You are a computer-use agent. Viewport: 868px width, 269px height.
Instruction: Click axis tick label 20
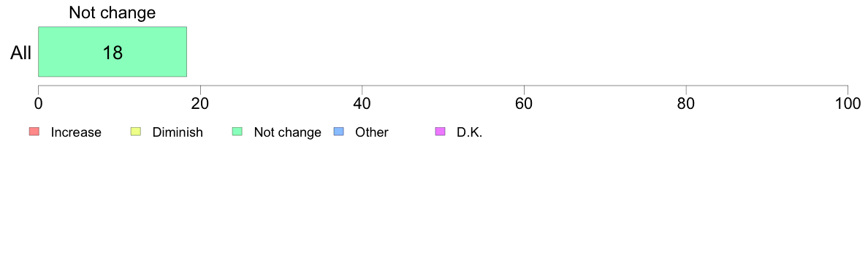coord(200,103)
